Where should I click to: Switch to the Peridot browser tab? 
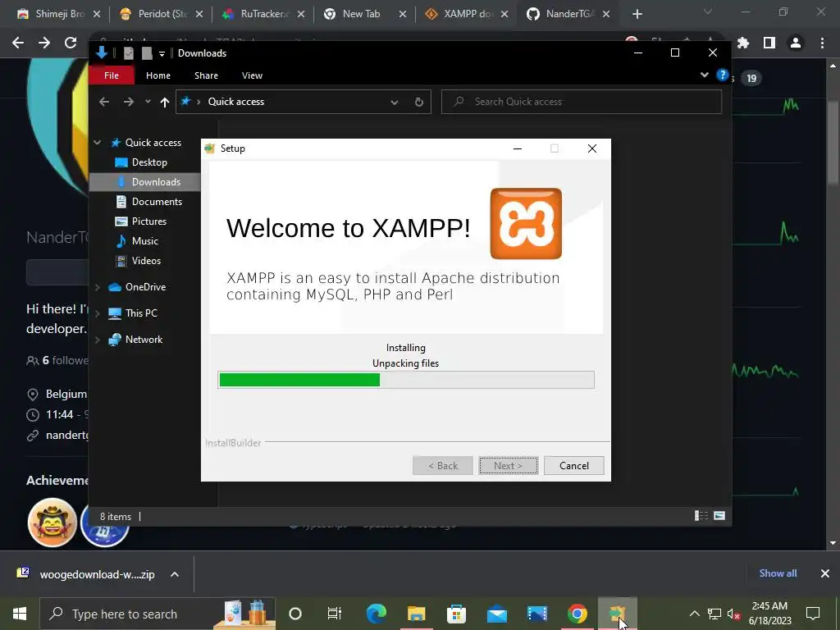point(162,14)
